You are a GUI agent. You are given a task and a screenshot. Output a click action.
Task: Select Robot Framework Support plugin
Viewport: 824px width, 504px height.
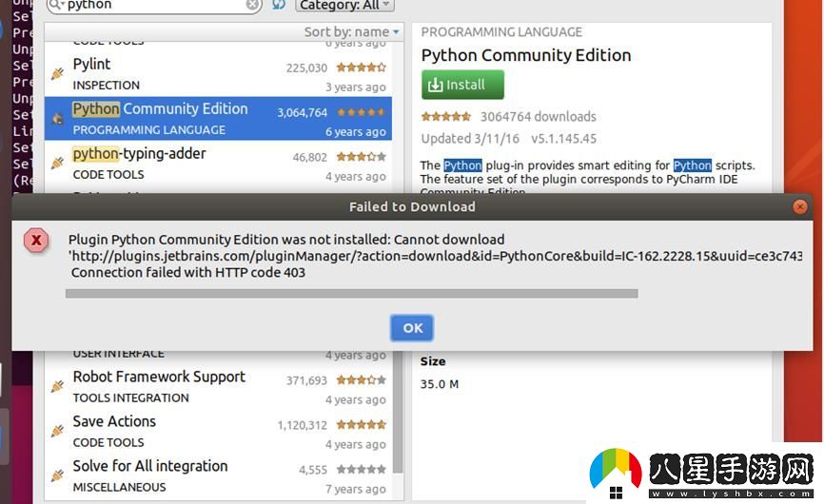[x=218, y=387]
